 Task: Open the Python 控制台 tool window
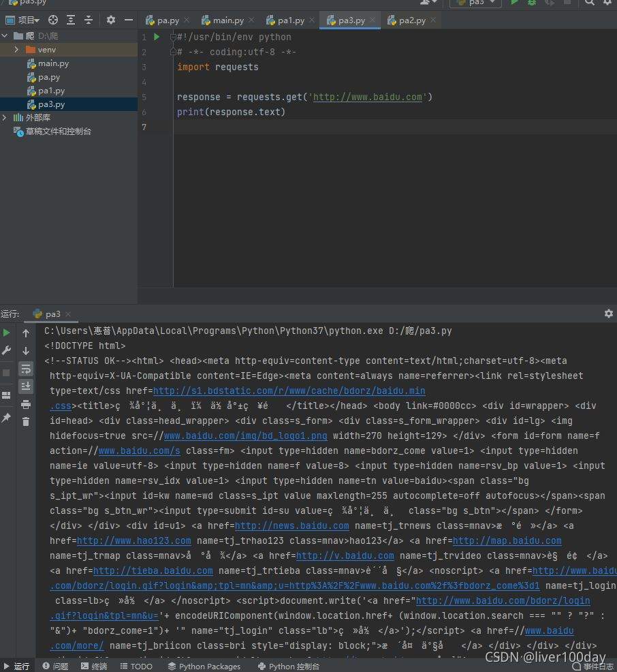(x=289, y=666)
